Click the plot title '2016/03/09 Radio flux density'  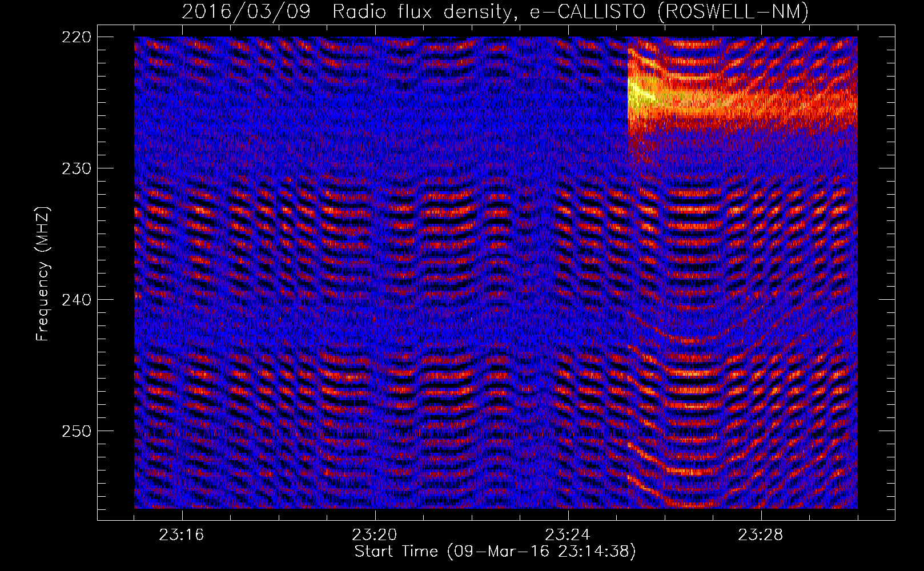pyautogui.click(x=349, y=11)
